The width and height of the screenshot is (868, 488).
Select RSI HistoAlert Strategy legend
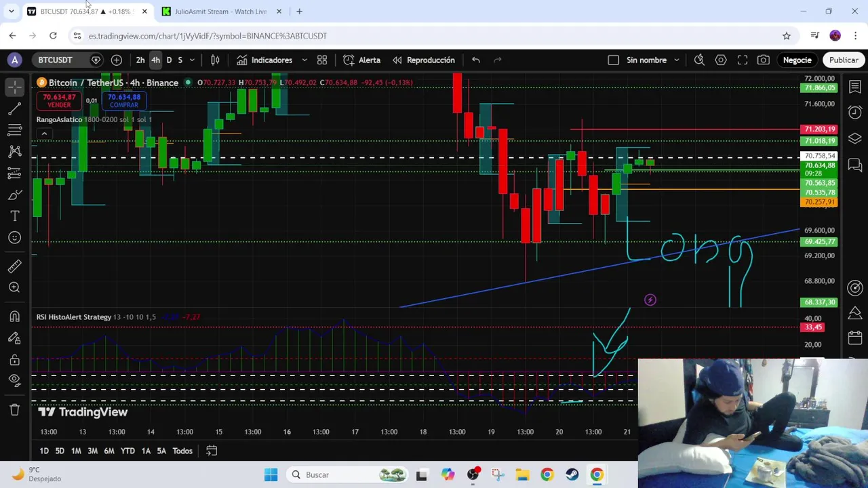click(x=74, y=317)
